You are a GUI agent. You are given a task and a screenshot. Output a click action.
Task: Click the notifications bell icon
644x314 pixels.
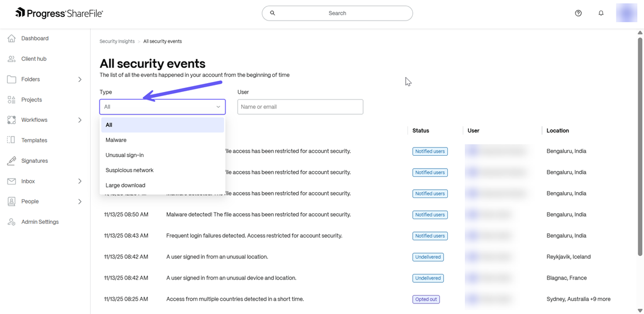tap(601, 13)
